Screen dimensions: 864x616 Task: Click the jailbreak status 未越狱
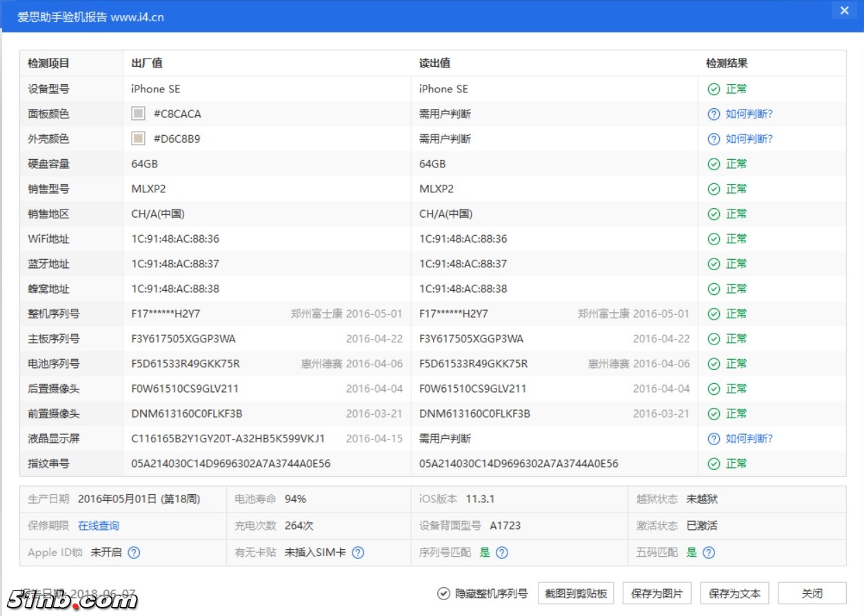coord(702,499)
